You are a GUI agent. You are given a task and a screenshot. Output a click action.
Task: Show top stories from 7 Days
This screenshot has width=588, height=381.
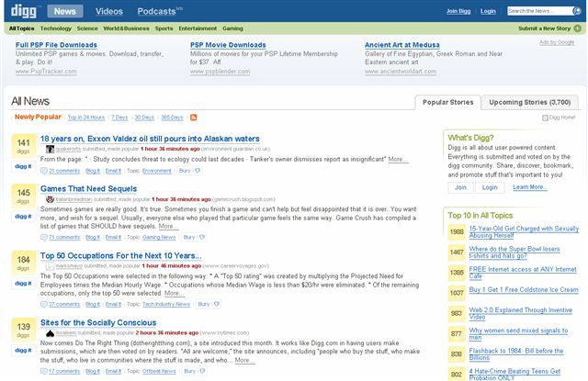[x=119, y=118]
